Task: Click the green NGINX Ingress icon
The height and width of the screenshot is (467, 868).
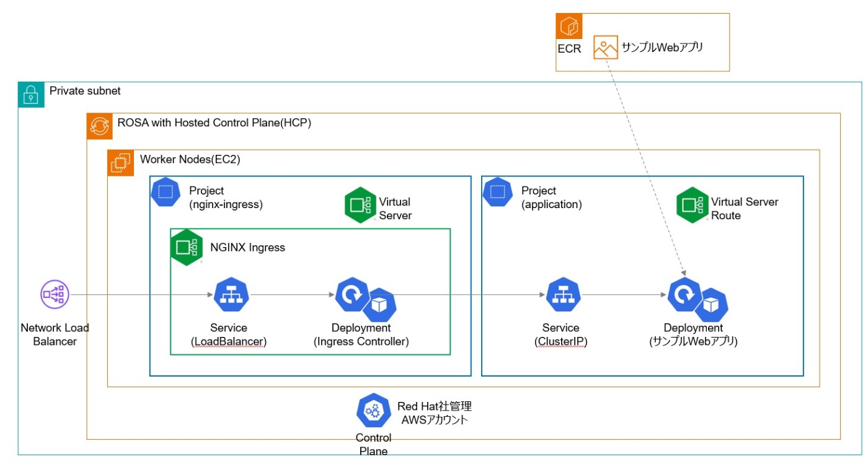Action: click(x=187, y=247)
